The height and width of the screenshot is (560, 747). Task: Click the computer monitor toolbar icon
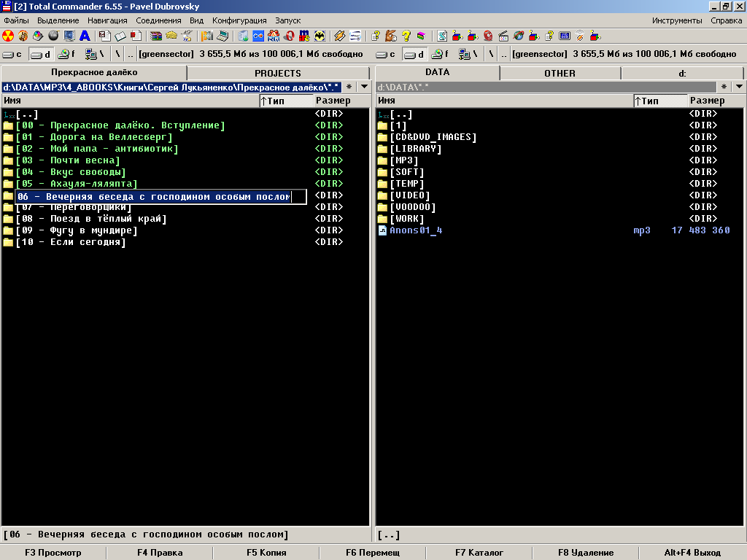tap(69, 36)
